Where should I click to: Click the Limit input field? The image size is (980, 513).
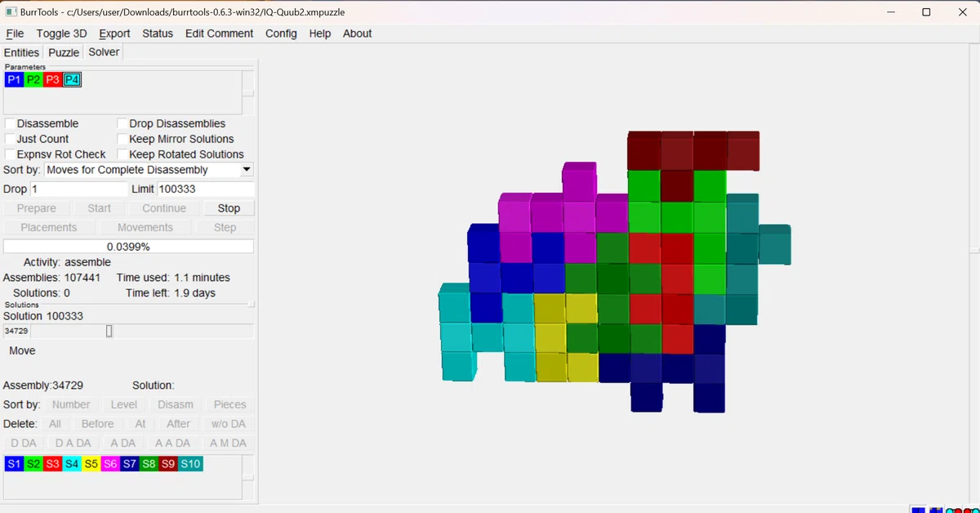tap(205, 189)
